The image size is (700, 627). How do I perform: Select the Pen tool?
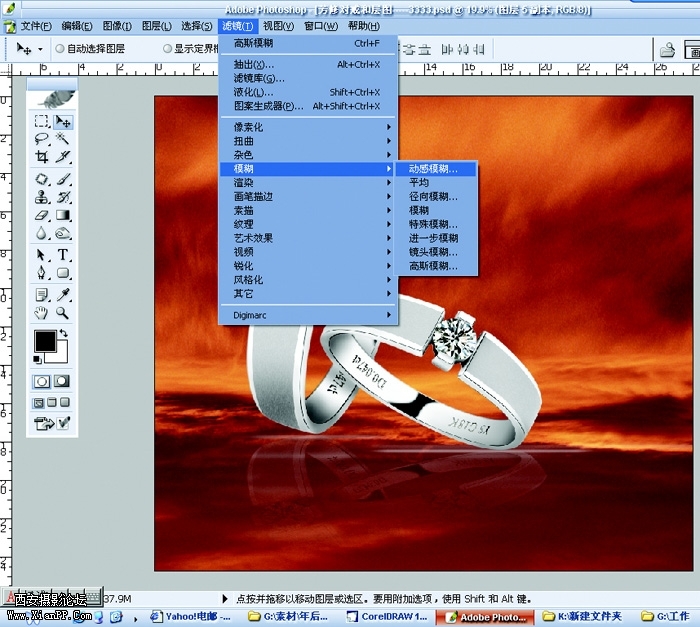click(42, 272)
